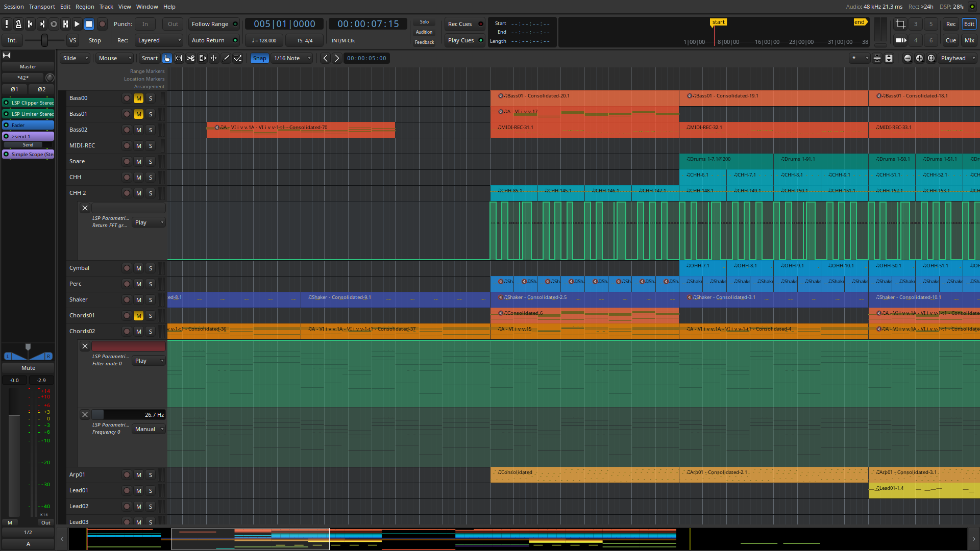Click the master Mute button
The image size is (980, 551).
pyautogui.click(x=28, y=368)
